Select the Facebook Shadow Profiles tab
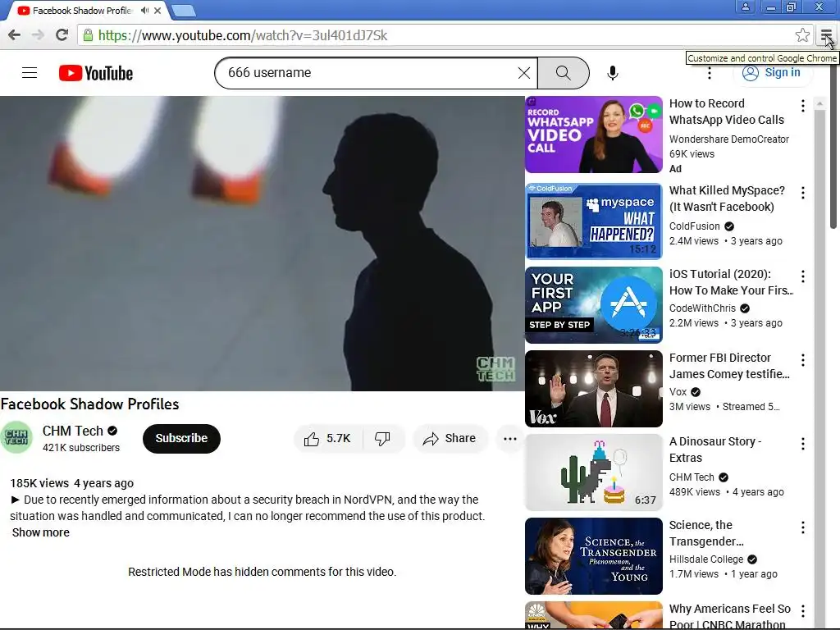840x630 pixels. 82,11
